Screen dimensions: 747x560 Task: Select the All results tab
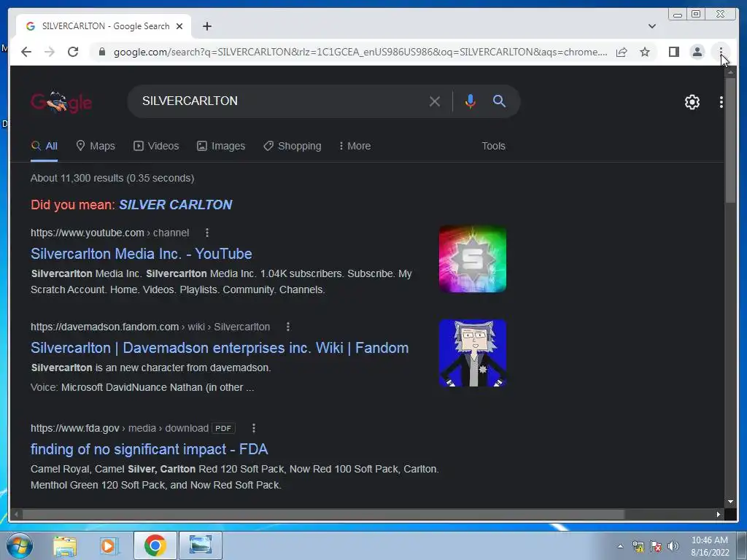pyautogui.click(x=44, y=146)
